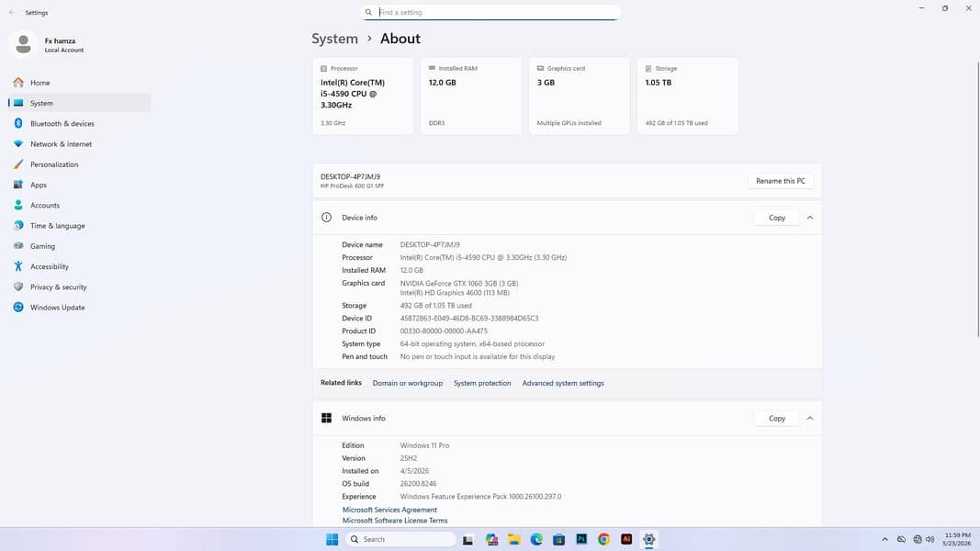Select the Product ID value 00330-80000-00000-AA475
Viewport: 980px width, 551px height.
tap(443, 332)
